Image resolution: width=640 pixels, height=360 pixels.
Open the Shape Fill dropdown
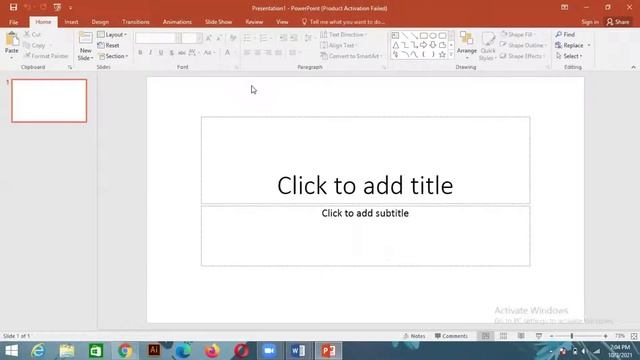(518, 35)
